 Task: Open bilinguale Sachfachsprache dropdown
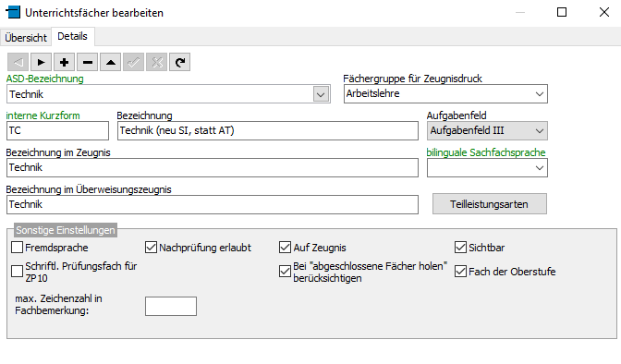click(540, 167)
